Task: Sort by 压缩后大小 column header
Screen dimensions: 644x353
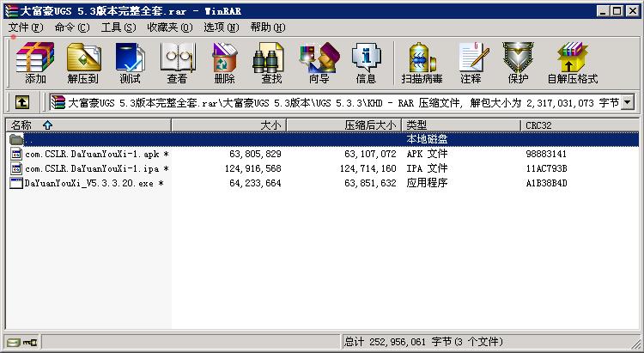Action: coord(343,125)
